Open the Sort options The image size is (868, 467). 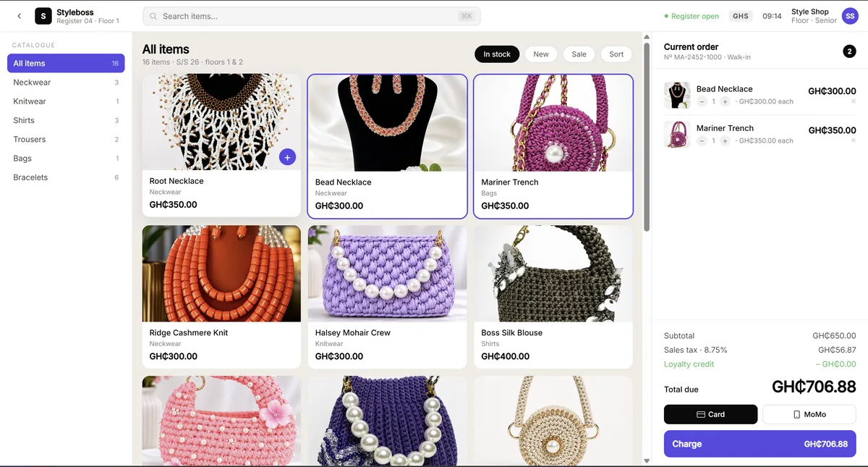(616, 54)
